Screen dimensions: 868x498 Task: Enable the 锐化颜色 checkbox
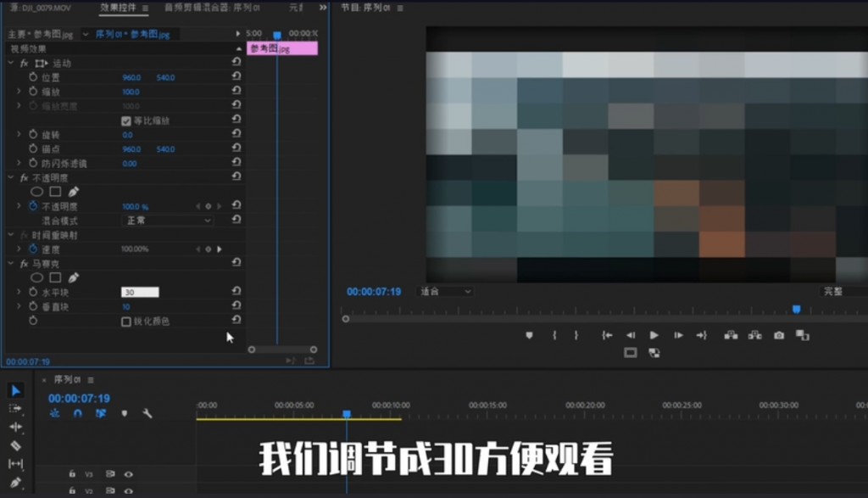[126, 322]
